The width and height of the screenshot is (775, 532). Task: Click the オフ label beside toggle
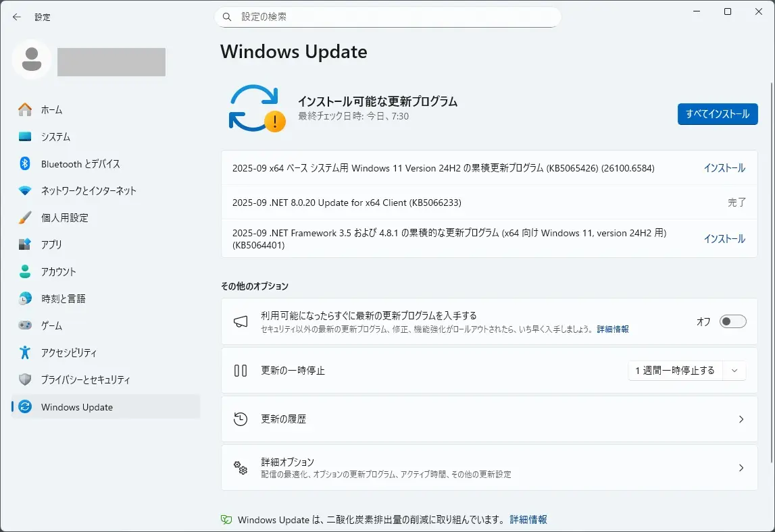[703, 321]
